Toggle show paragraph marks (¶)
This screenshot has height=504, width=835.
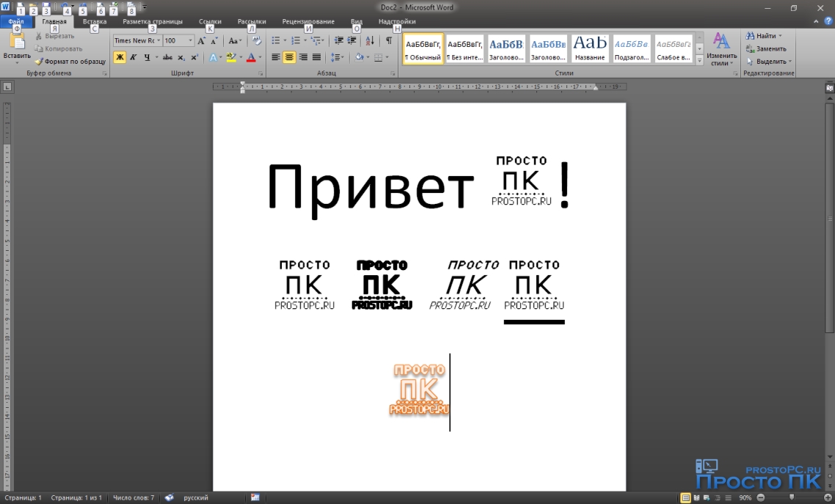tap(389, 40)
